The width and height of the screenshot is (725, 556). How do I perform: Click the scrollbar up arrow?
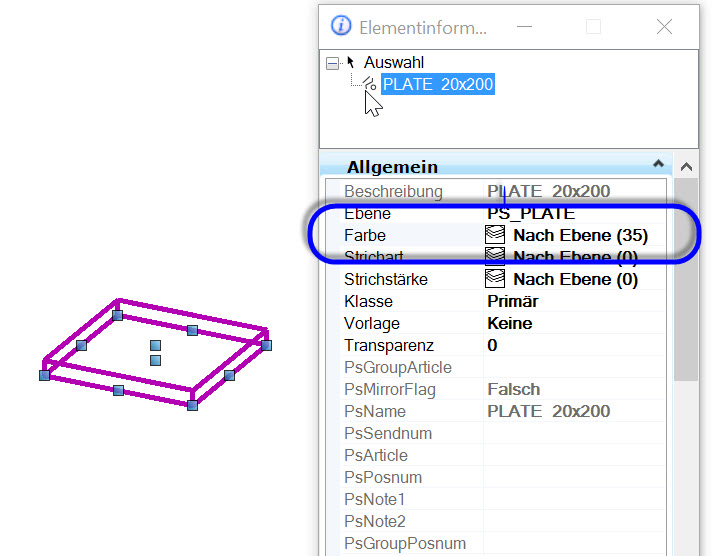686,167
